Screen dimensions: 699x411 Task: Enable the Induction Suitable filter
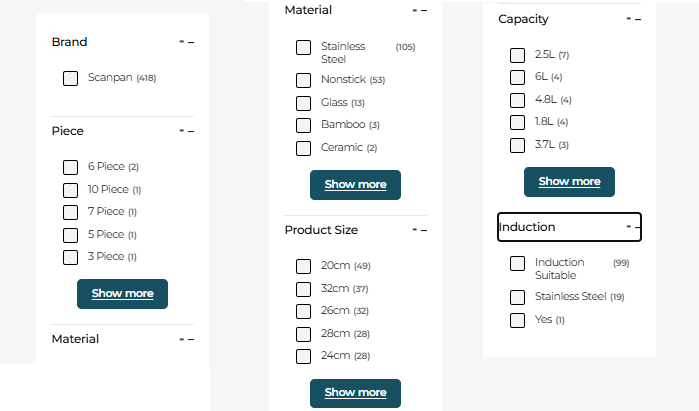point(517,263)
